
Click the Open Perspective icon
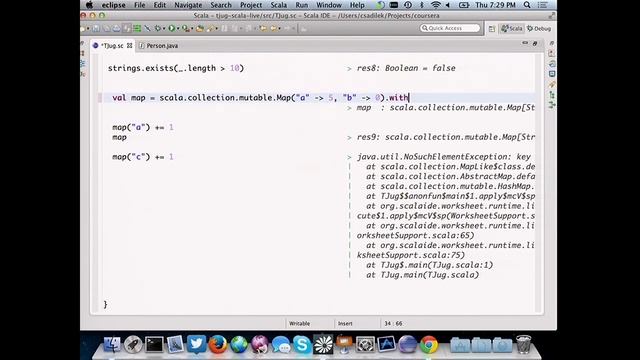coord(492,29)
